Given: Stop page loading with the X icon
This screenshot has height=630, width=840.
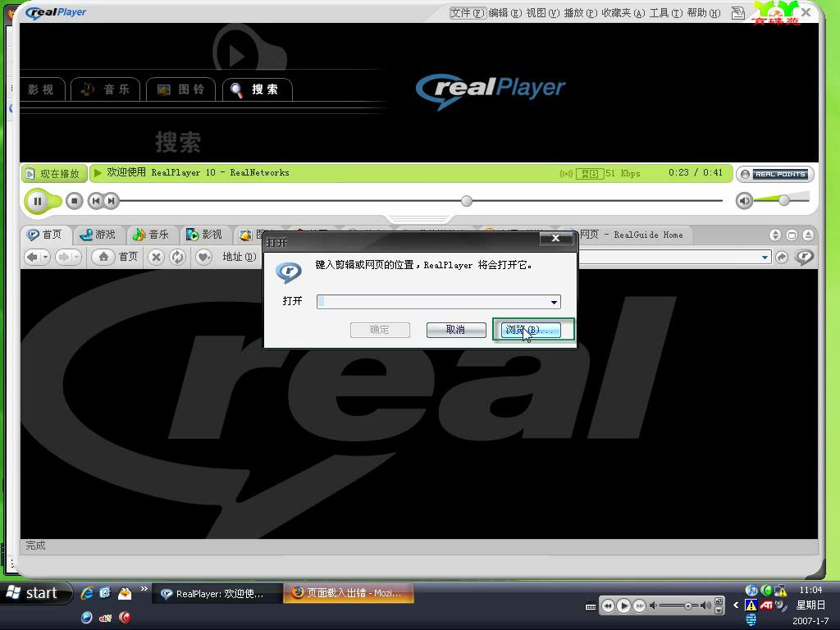Looking at the screenshot, I should [156, 257].
